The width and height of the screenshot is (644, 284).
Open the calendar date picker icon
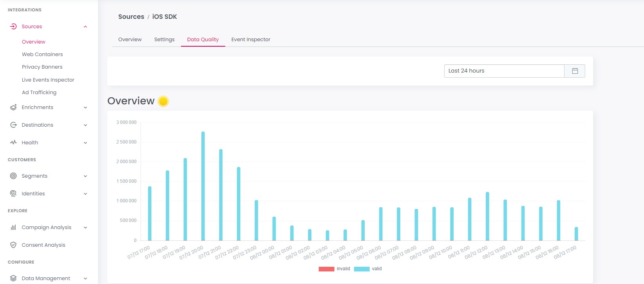(x=575, y=71)
